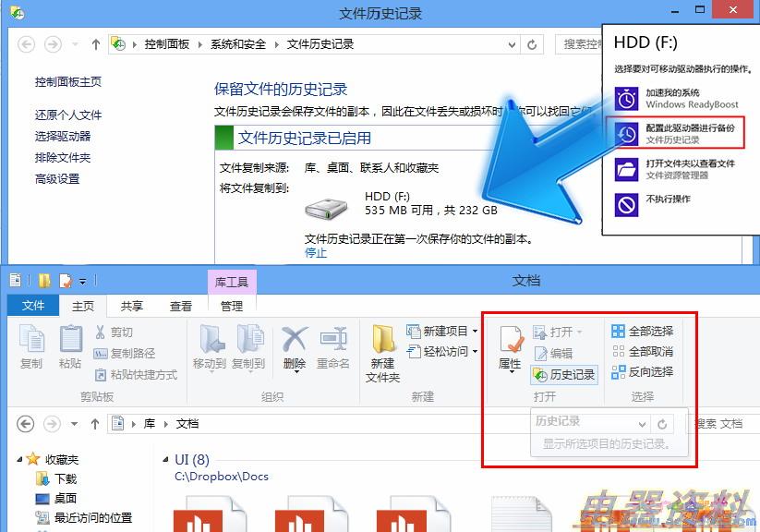
Task: Select 打开文件夹以查看文件 AutoPlay option
Action: point(679,169)
